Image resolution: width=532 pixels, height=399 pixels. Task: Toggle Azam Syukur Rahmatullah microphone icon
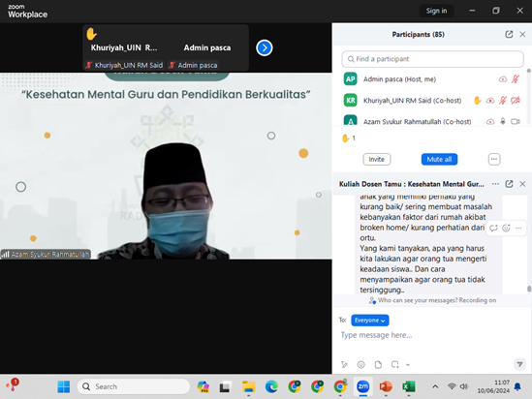point(503,121)
